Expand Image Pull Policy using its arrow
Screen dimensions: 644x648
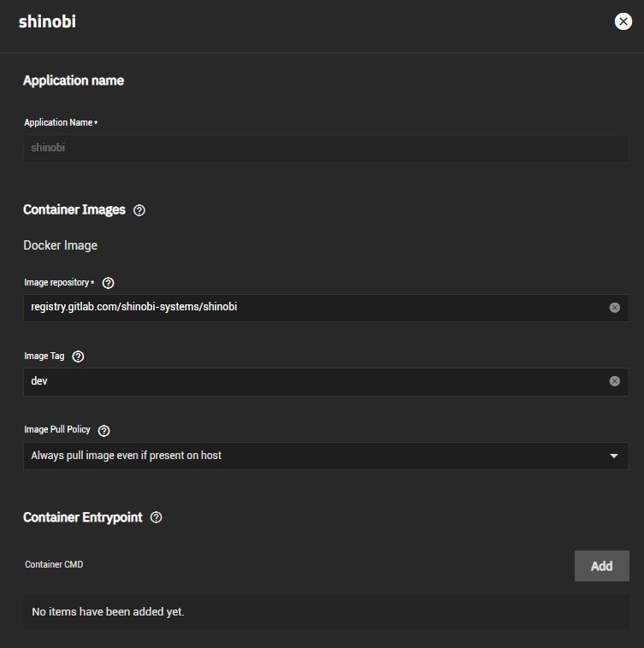[x=614, y=456]
